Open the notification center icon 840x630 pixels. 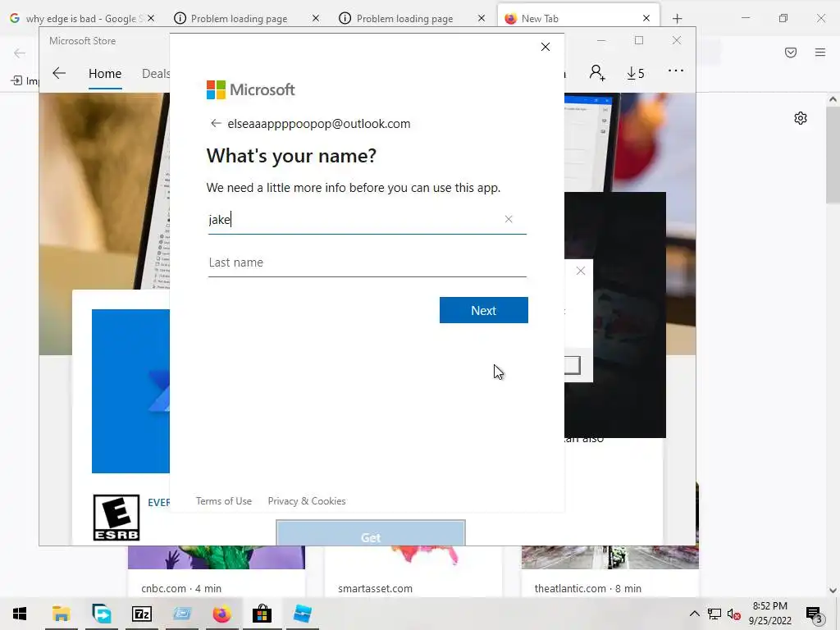(815, 614)
